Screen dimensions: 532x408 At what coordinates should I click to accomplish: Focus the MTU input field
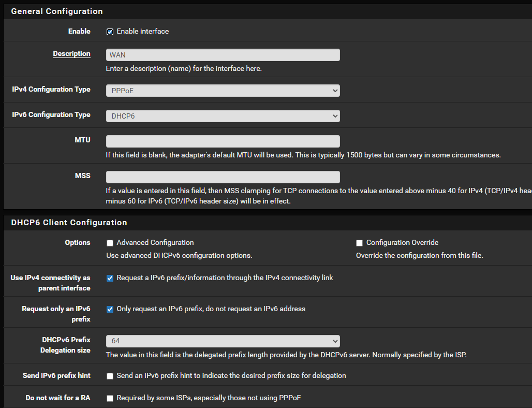coord(223,141)
